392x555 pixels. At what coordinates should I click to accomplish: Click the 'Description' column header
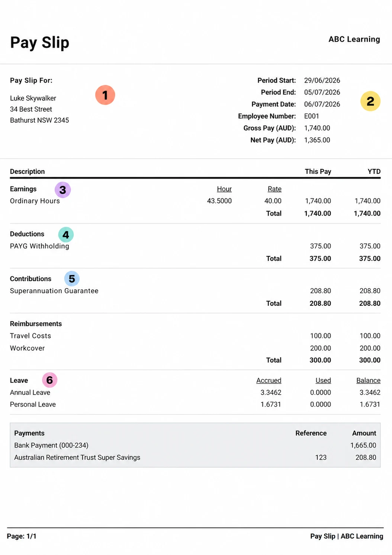27,171
